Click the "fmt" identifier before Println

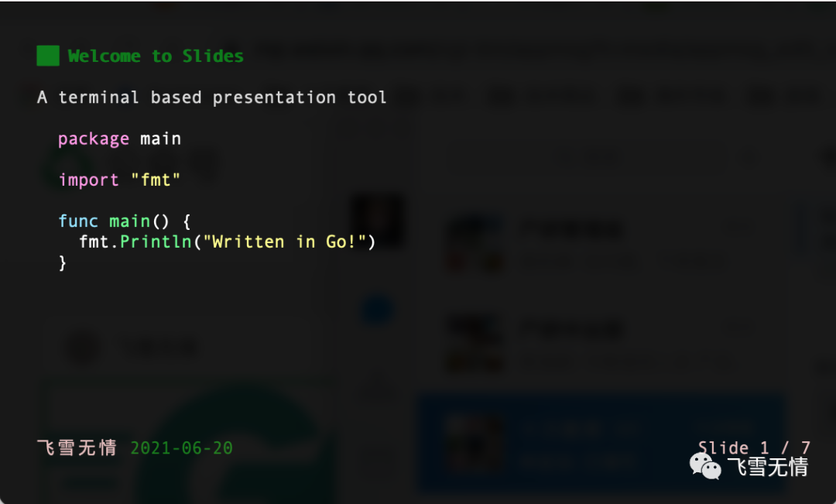(94, 242)
